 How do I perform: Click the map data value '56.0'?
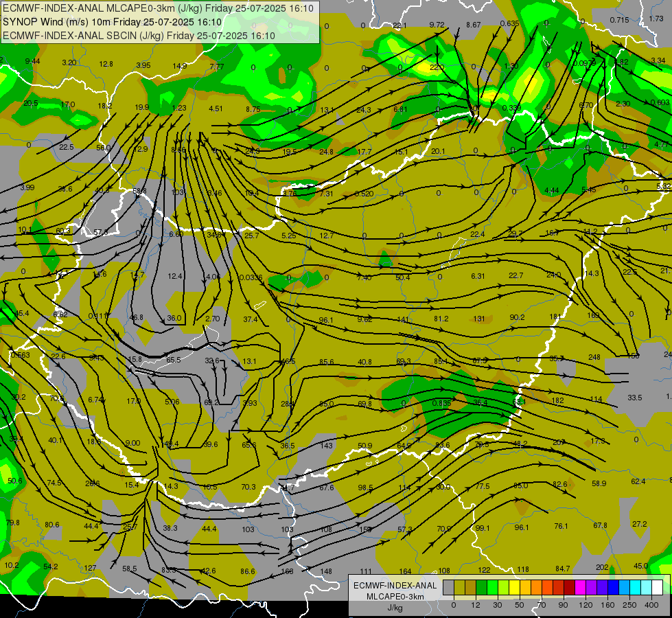point(103,148)
